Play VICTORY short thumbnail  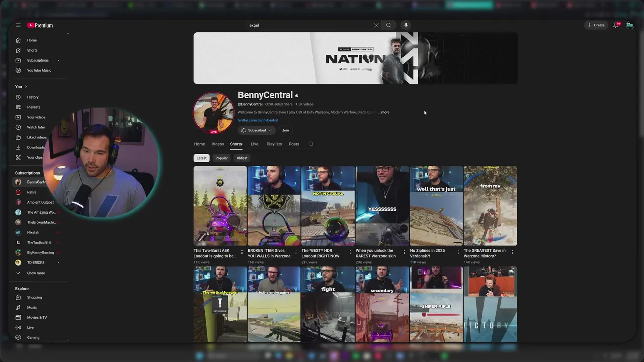coord(490,304)
